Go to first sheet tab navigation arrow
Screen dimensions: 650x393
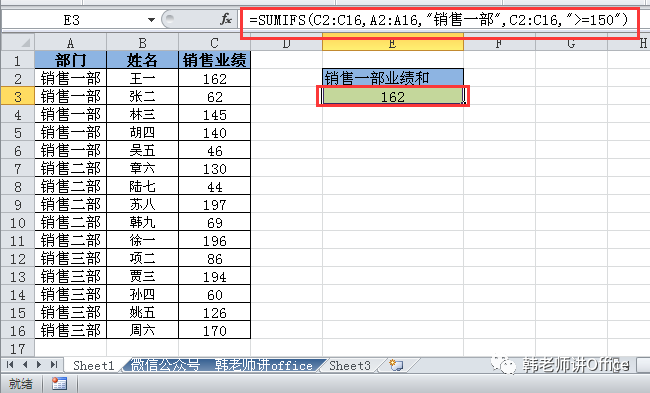pyautogui.click(x=10, y=365)
